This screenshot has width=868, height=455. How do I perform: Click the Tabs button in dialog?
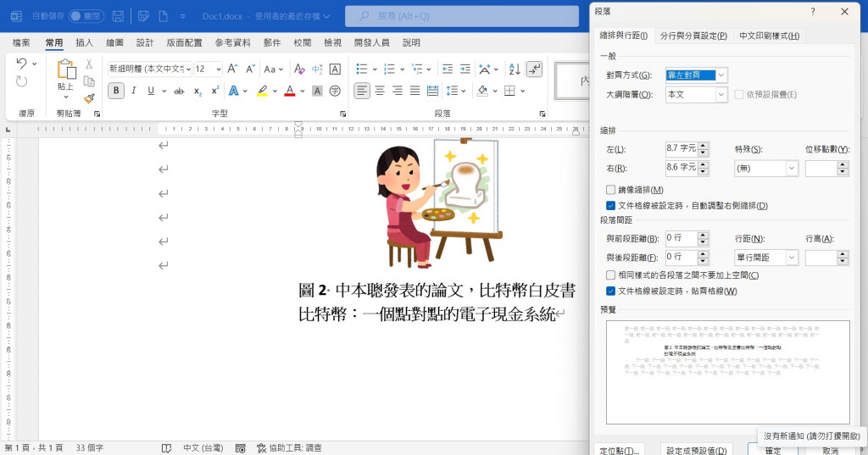coord(620,450)
